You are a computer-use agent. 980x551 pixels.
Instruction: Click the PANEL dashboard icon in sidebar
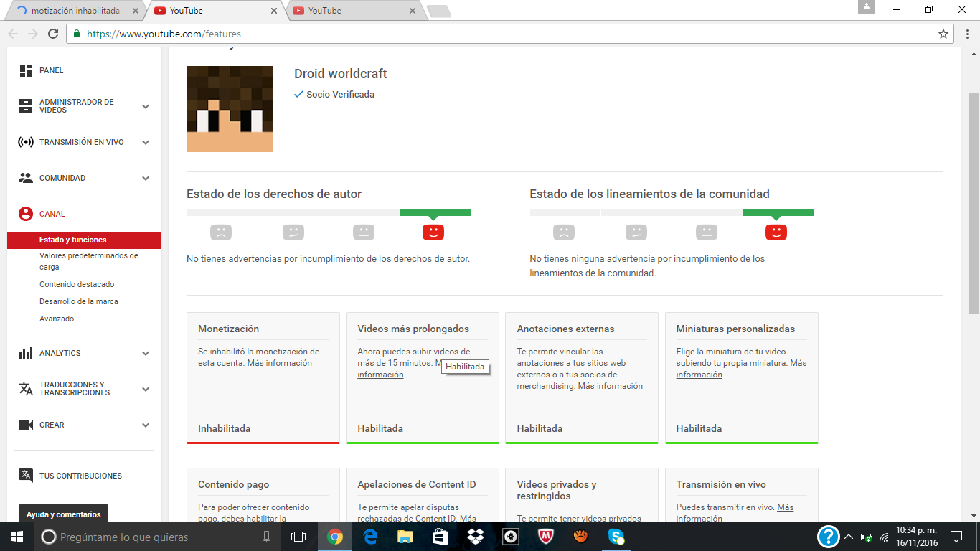26,70
